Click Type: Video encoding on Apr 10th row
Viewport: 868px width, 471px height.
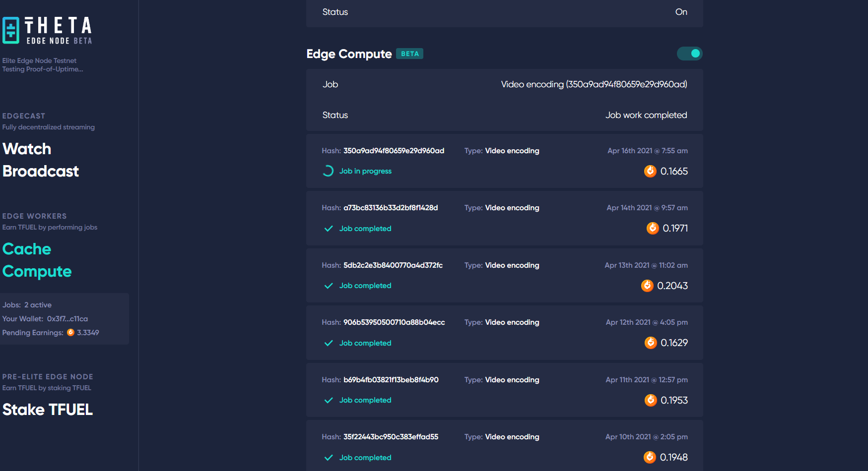click(502, 437)
